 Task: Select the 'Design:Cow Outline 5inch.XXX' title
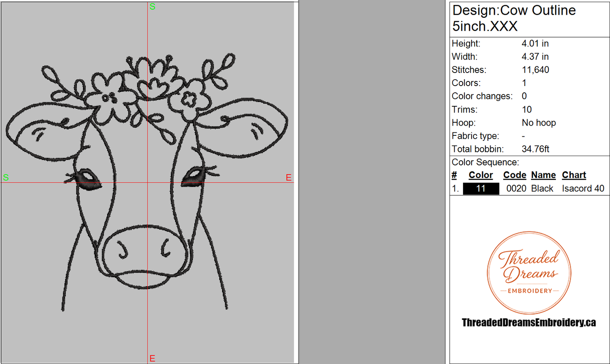pyautogui.click(x=514, y=18)
